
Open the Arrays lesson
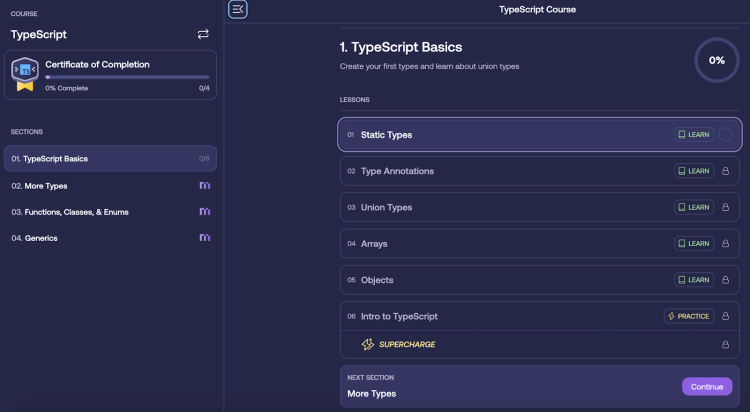pos(540,244)
